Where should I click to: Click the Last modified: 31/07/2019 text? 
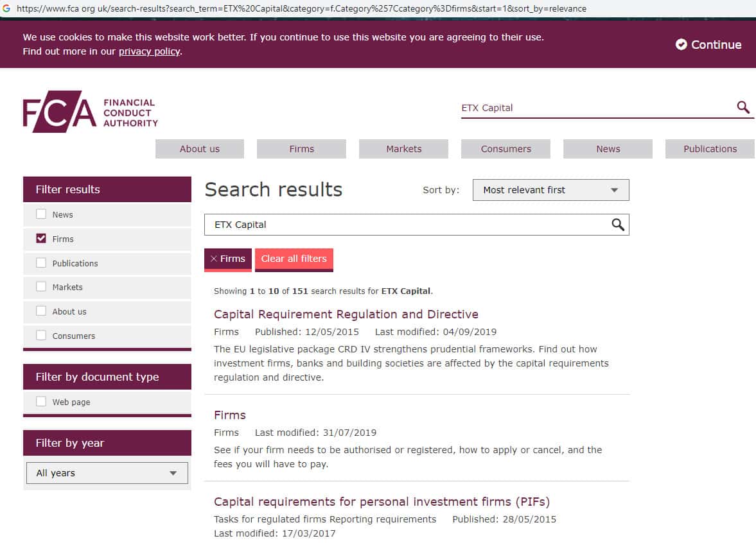click(x=316, y=433)
